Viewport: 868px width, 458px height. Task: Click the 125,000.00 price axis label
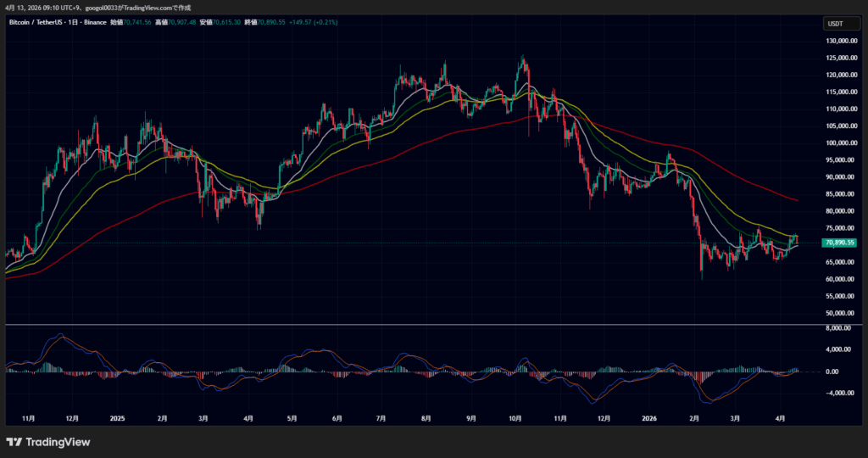tap(841, 59)
